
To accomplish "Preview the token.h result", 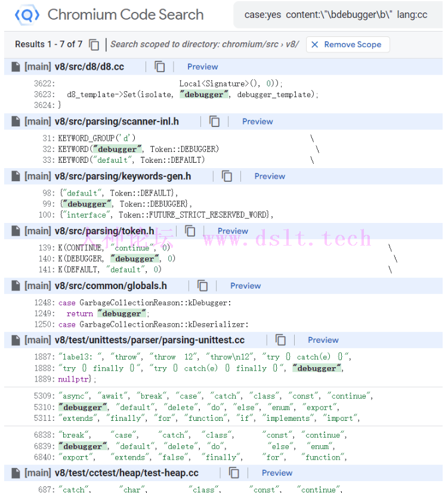I will 233,231.
